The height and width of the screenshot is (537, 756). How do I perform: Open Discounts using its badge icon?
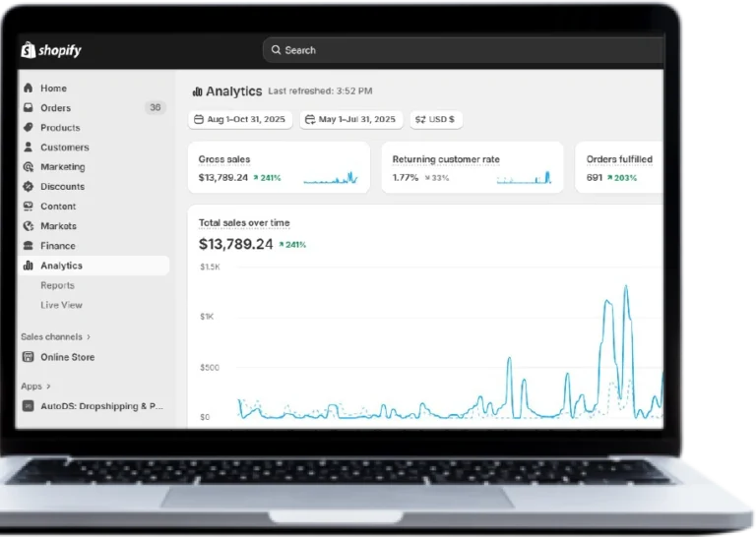(x=29, y=187)
